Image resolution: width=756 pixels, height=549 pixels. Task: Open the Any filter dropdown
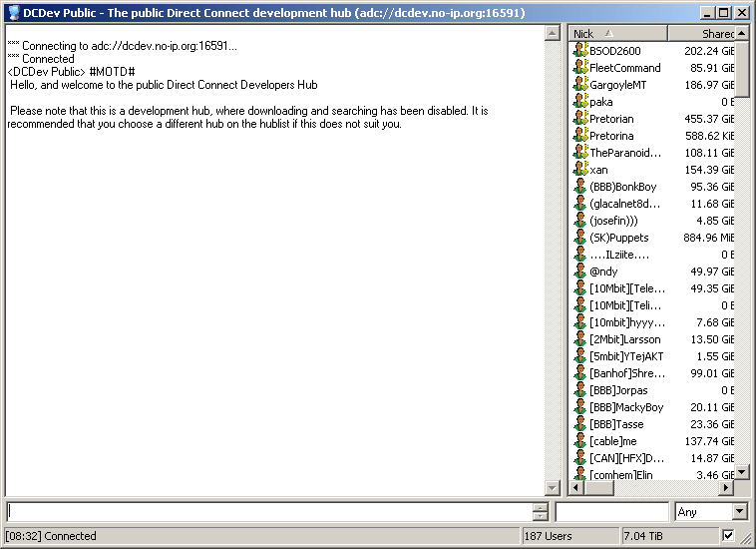coord(740,511)
